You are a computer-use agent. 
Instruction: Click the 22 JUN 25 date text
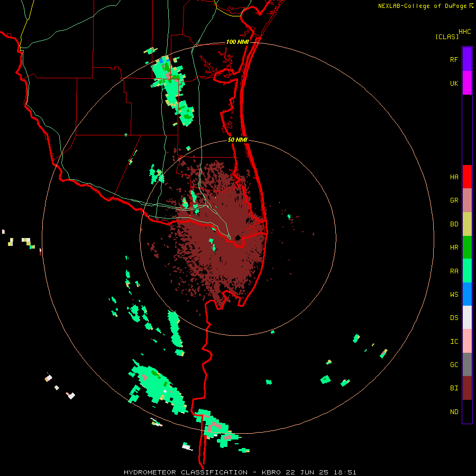pyautogui.click(x=307, y=472)
